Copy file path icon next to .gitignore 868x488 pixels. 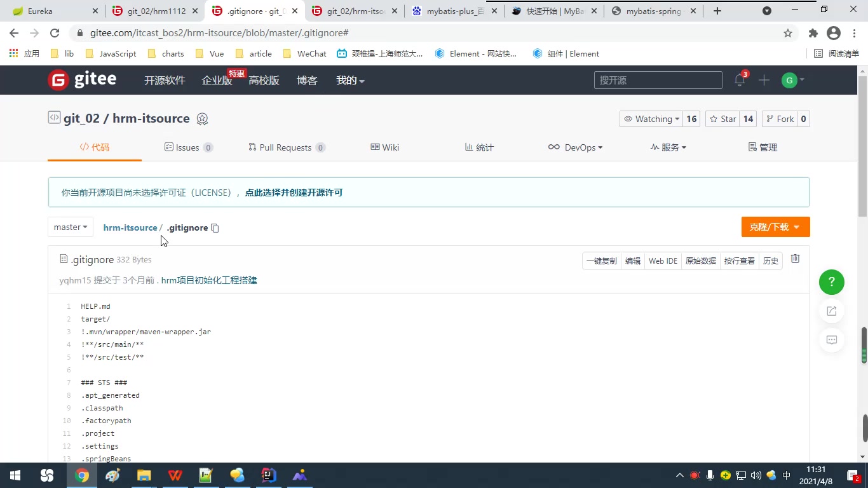(215, 228)
